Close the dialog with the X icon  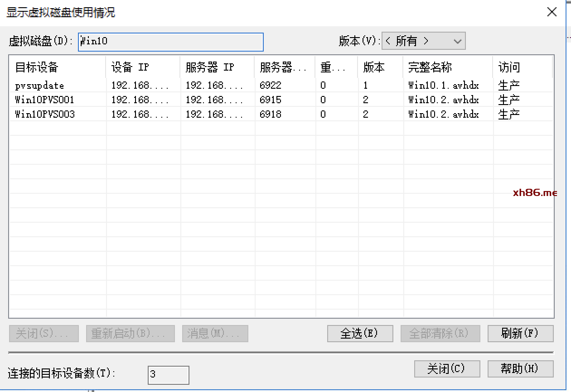point(552,12)
